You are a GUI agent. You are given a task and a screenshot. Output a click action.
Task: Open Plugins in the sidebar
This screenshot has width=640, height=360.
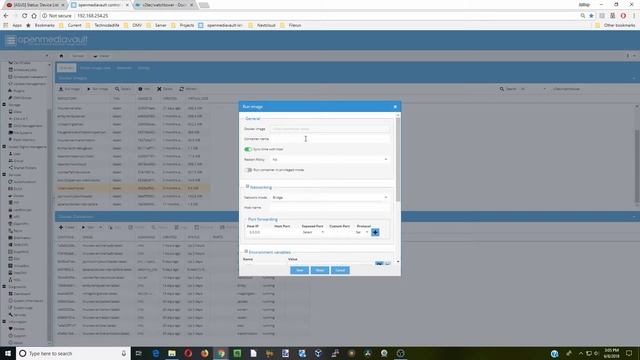click(16, 91)
